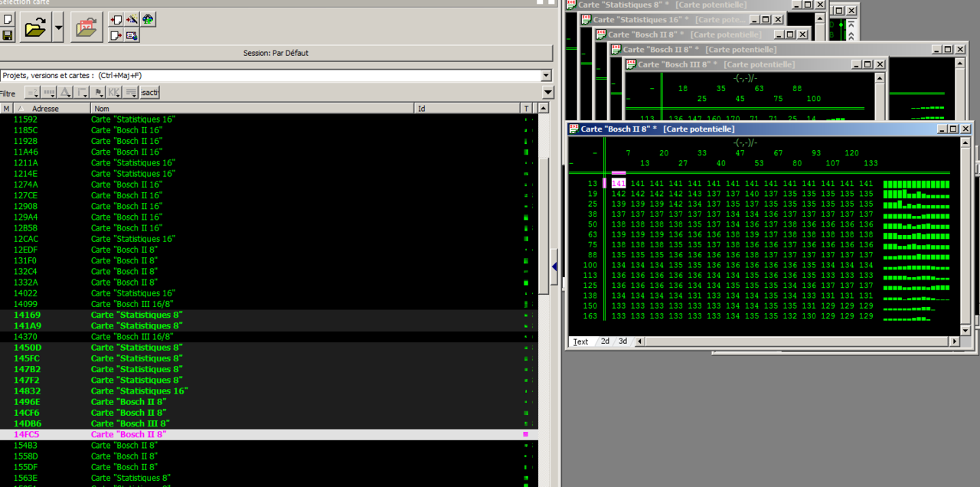Click the folder with red calendar icon
Viewport: 980px width, 487px height.
[87, 29]
